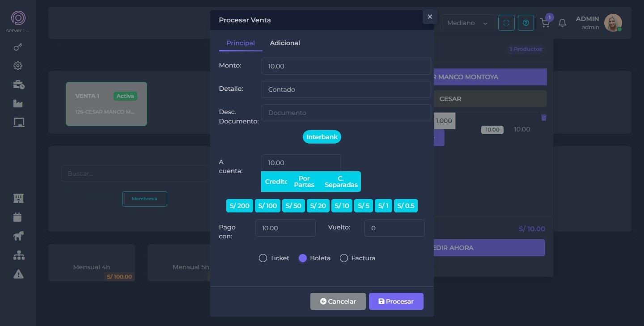Image resolution: width=644 pixels, height=326 pixels.
Task: Toggle fullscreen mode icon in the header
Action: [506, 23]
